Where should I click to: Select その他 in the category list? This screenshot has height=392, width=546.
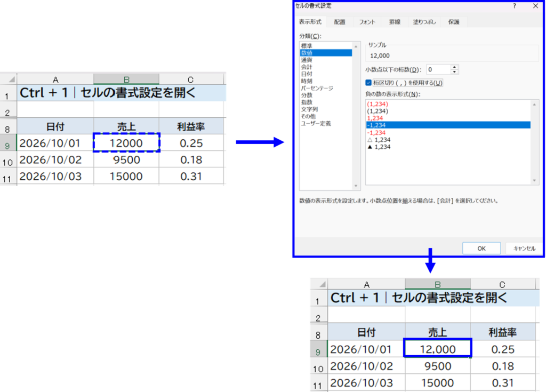click(x=326, y=116)
